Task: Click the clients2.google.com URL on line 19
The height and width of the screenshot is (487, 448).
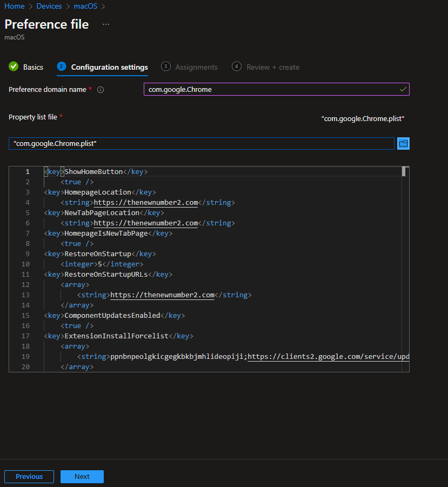Action: tap(328, 357)
